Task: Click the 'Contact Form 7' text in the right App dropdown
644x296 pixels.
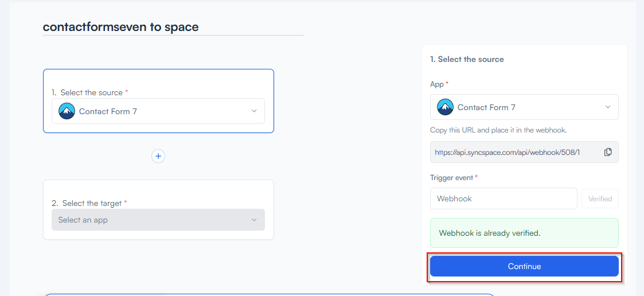Action: 486,107
